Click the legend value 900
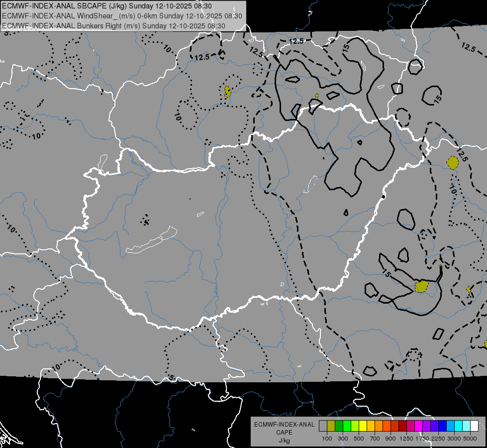This screenshot has height=448, width=487. 390,439
